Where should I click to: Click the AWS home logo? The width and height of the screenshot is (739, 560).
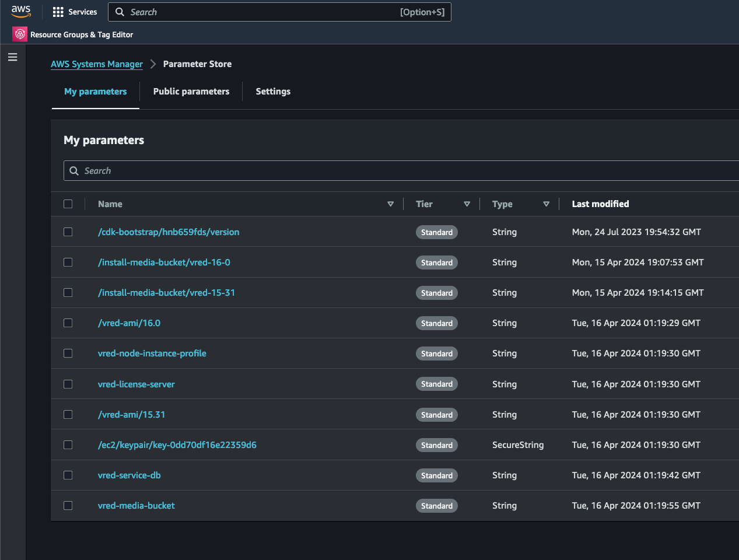(x=21, y=11)
